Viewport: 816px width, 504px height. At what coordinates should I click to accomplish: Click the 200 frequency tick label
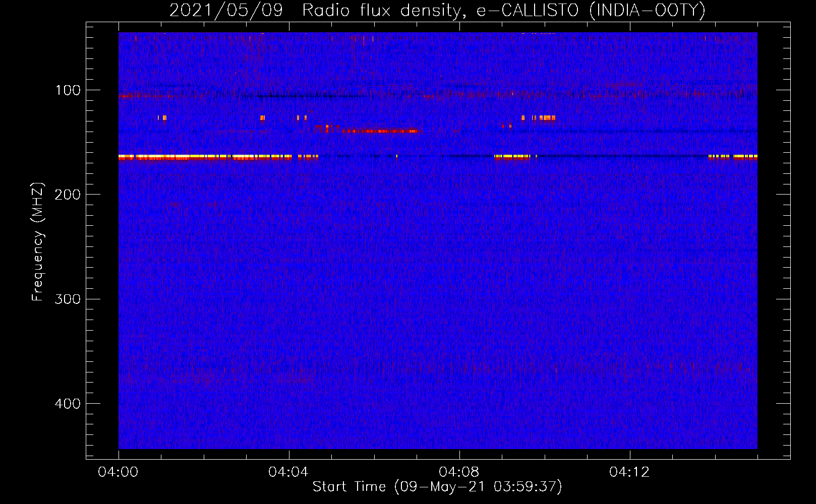68,195
